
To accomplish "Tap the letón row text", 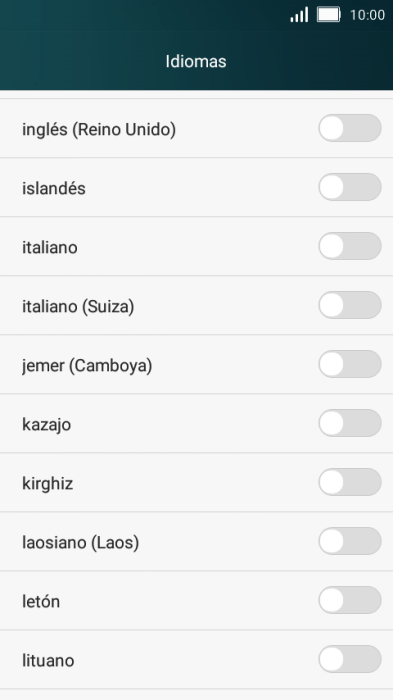I will pyautogui.click(x=41, y=601).
